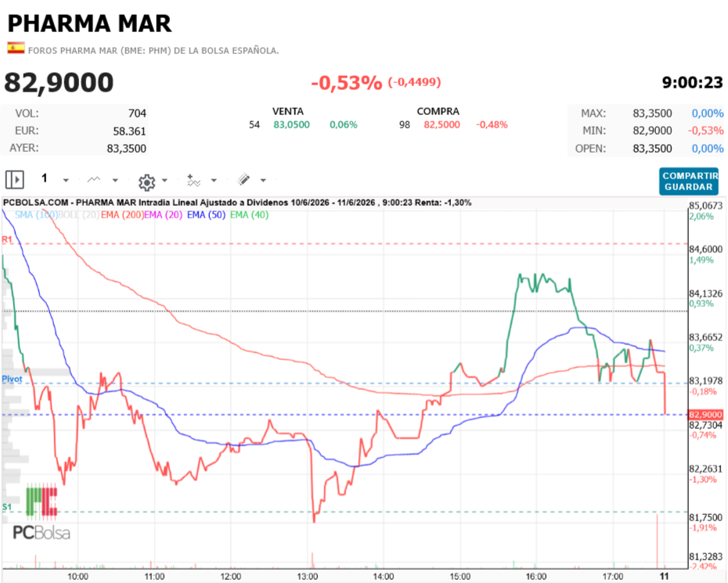Screen dimensions: 728x583
Task: Click the -0,53% daily change value
Action: pos(346,83)
